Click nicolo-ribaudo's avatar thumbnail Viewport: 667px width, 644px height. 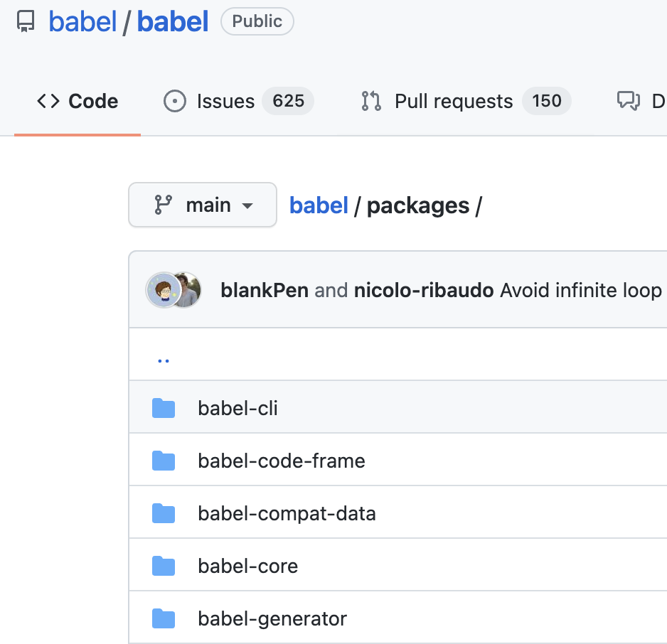click(191, 290)
